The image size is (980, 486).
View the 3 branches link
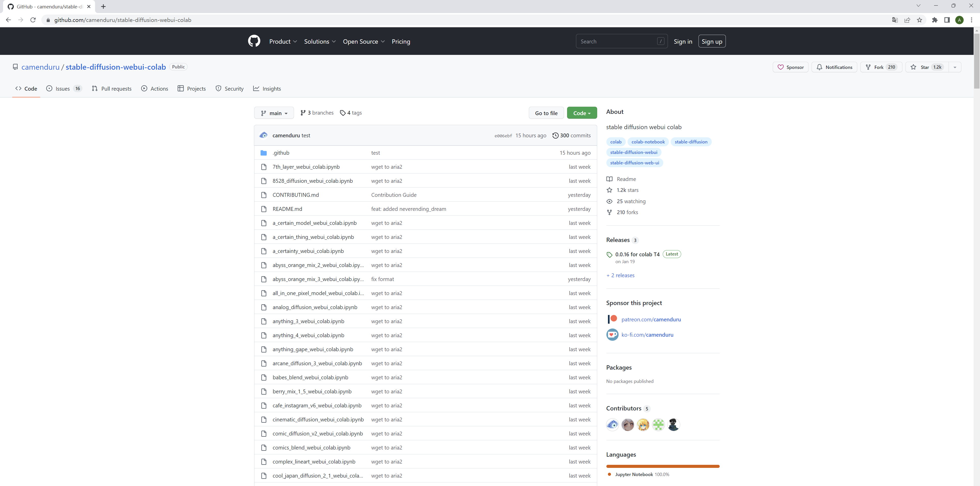pyautogui.click(x=317, y=113)
